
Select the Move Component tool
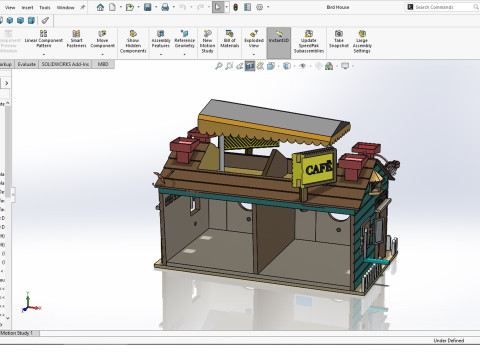pos(102,39)
